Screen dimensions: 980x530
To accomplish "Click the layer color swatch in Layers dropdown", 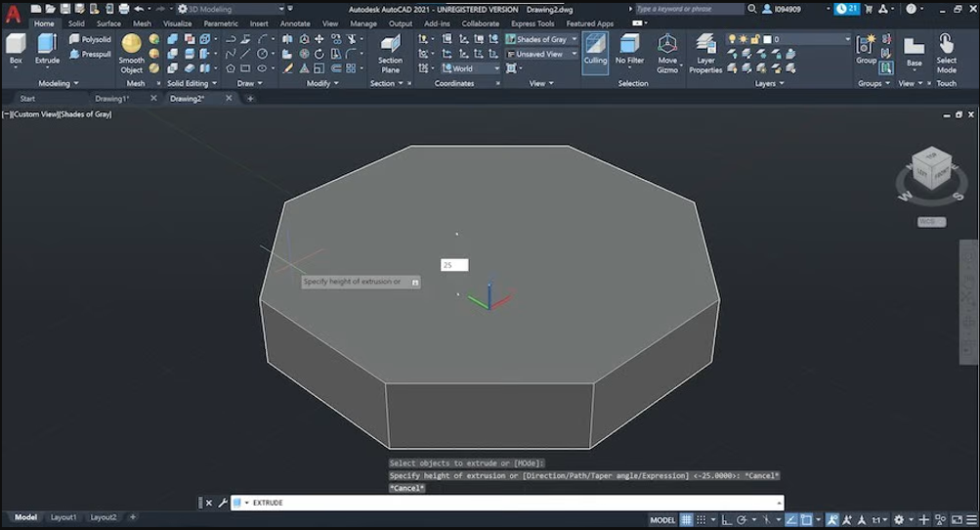I will (769, 40).
